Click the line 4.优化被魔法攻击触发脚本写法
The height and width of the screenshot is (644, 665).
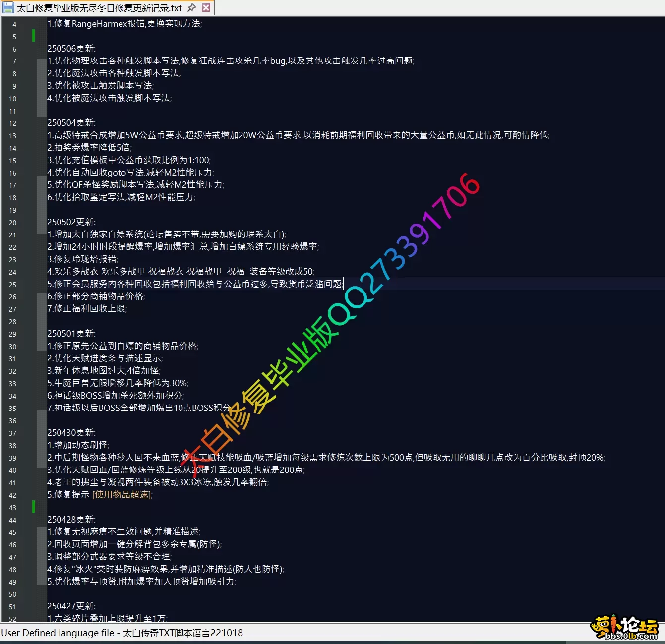[110, 98]
